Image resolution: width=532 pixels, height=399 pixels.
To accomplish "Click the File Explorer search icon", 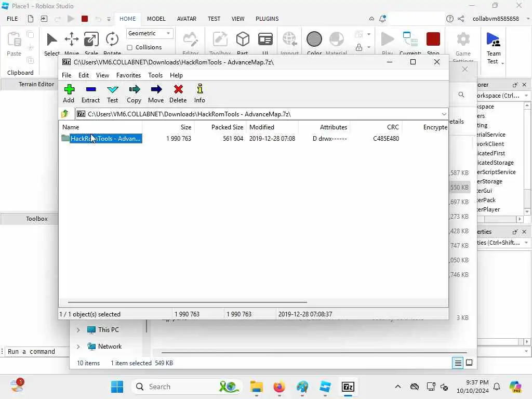I will (461, 95).
